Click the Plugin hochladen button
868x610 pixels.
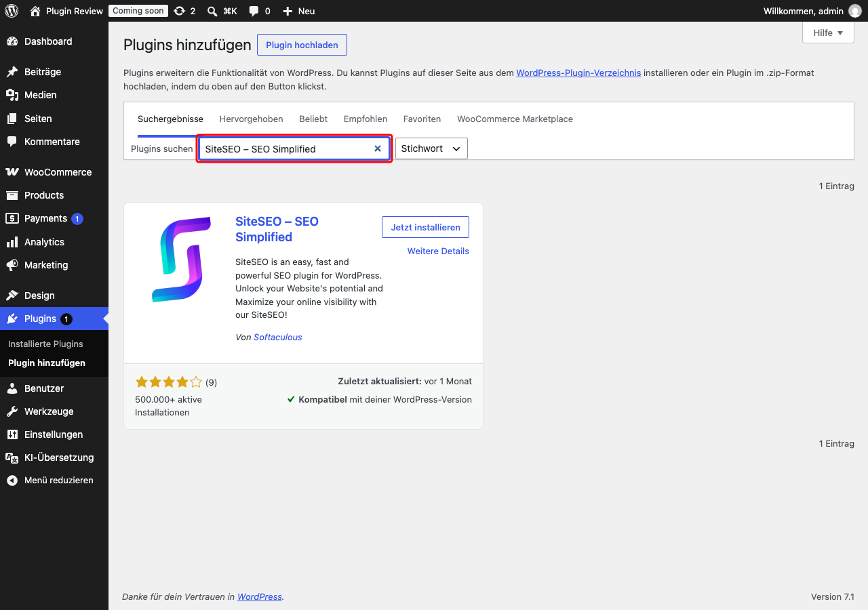pos(302,45)
